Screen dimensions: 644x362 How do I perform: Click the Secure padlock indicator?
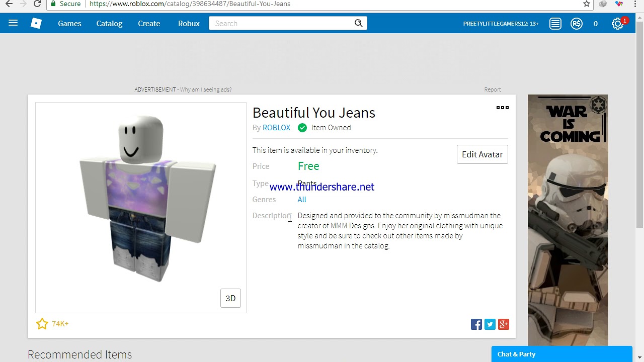pos(65,4)
